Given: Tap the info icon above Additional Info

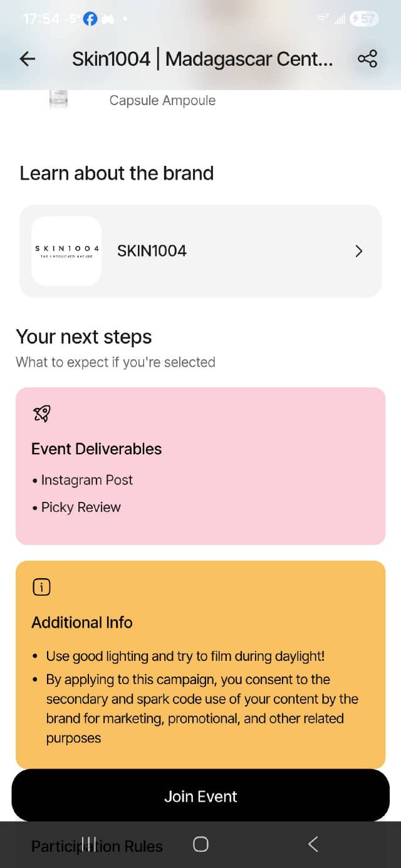Looking at the screenshot, I should point(41,587).
